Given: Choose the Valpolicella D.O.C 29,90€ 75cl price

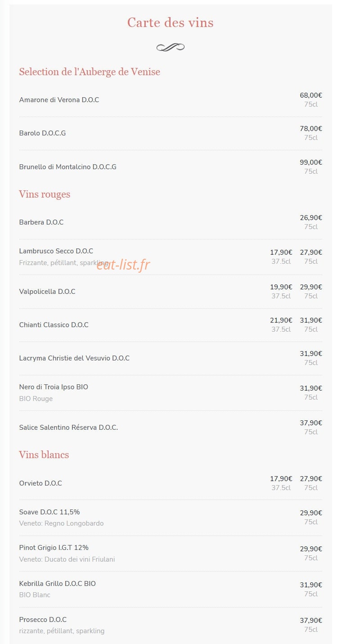Looking at the screenshot, I should pos(311,287).
